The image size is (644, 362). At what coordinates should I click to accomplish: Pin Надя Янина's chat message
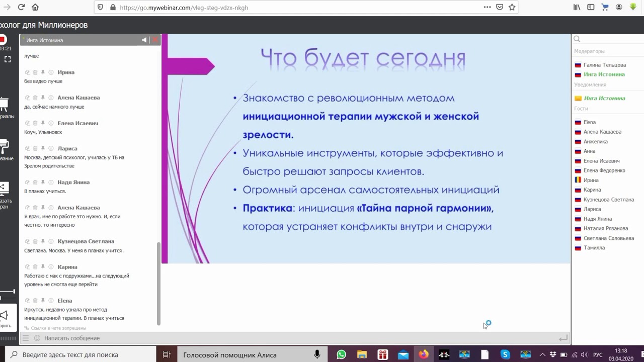pos(43,183)
